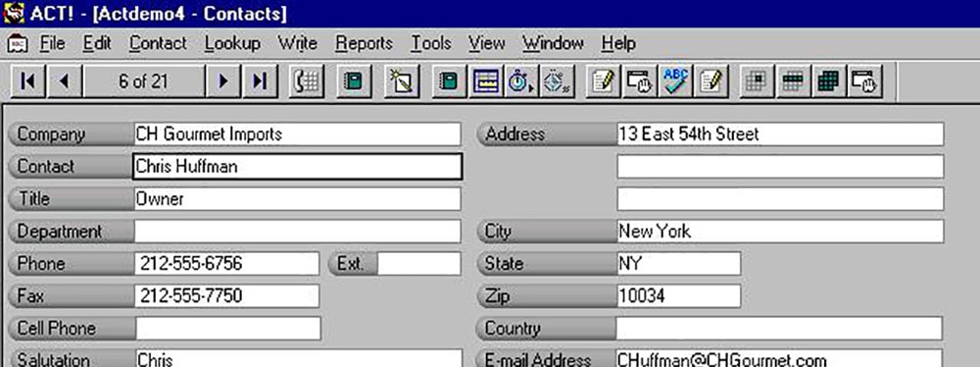Click the State field showing NY

[x=679, y=264]
